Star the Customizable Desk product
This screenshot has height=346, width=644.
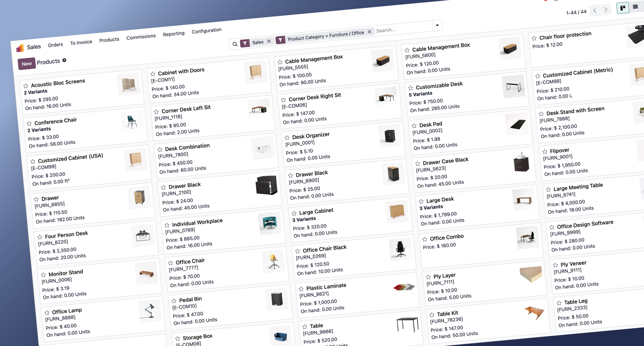[x=411, y=88]
